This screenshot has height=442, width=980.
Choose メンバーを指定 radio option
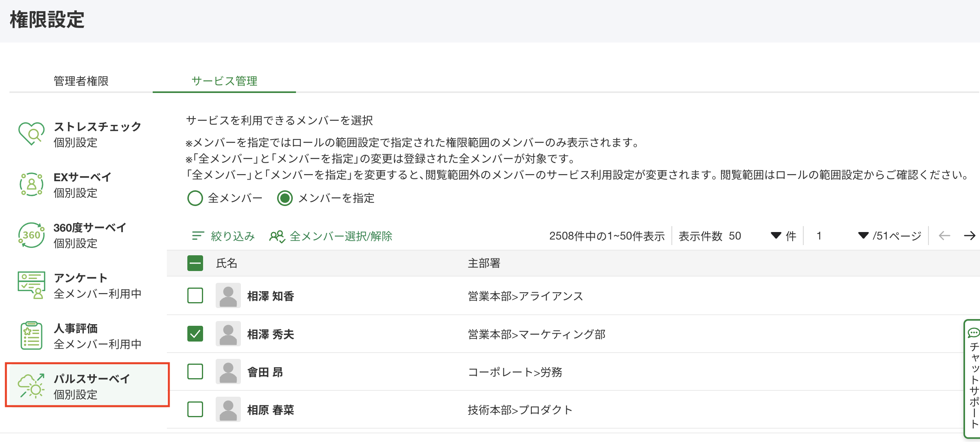pyautogui.click(x=285, y=198)
